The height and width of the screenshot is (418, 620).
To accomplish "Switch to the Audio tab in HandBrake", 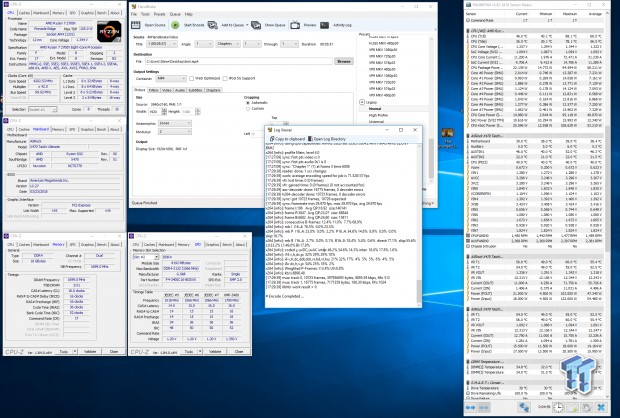I will [x=180, y=90].
